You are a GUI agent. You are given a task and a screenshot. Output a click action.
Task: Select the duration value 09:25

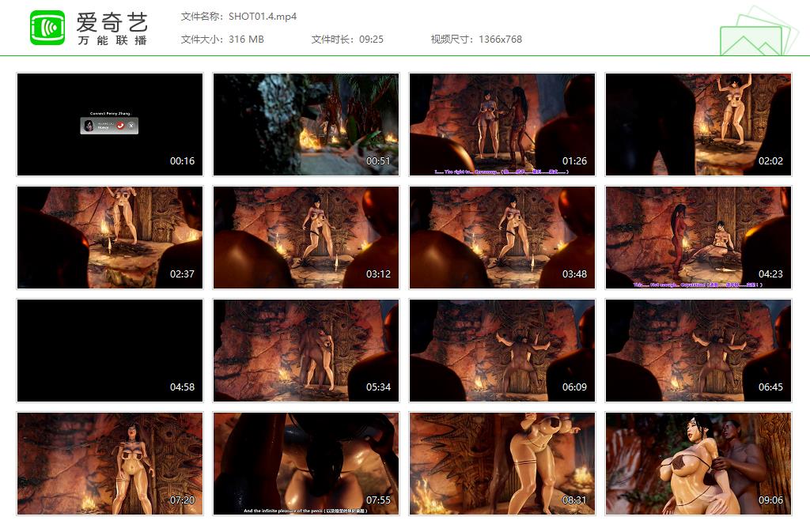tap(371, 40)
